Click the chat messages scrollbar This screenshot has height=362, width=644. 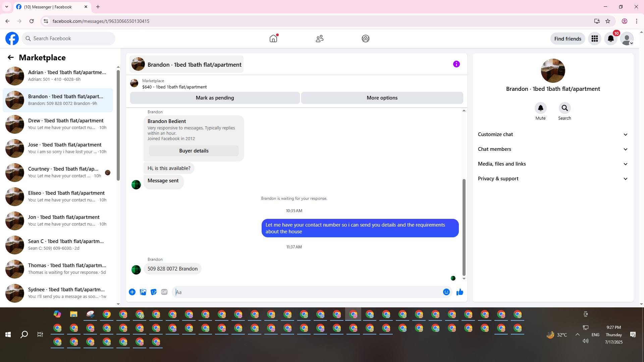(x=464, y=227)
